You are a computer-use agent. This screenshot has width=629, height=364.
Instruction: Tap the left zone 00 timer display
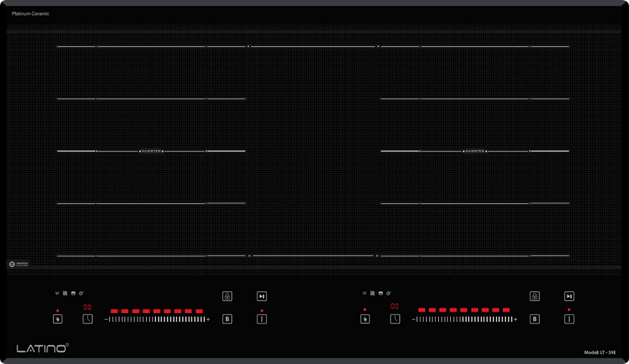coord(87,307)
